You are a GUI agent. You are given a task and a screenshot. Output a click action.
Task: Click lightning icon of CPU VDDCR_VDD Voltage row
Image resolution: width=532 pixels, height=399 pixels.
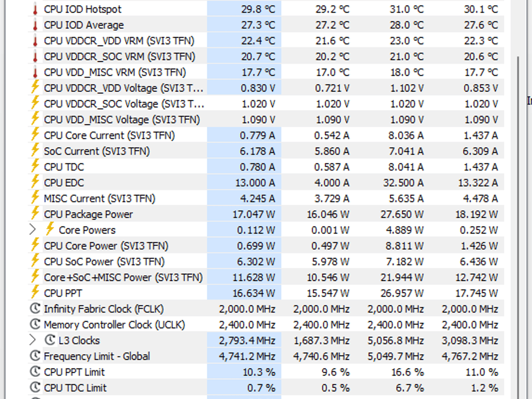35,87
